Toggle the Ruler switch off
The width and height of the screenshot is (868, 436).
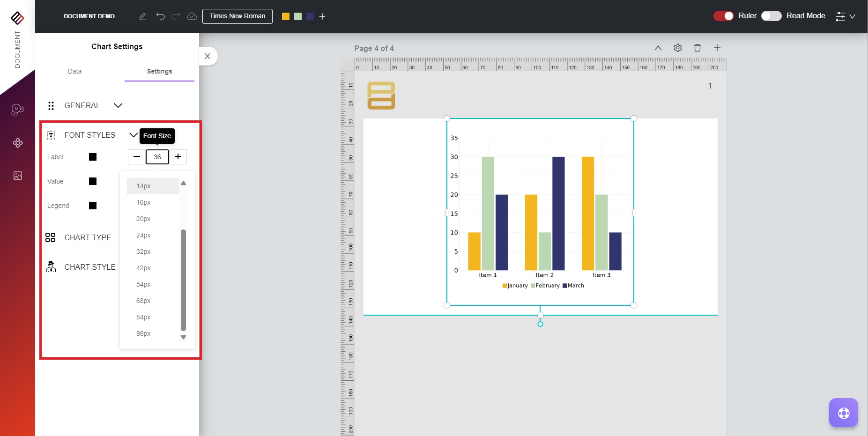(x=723, y=16)
